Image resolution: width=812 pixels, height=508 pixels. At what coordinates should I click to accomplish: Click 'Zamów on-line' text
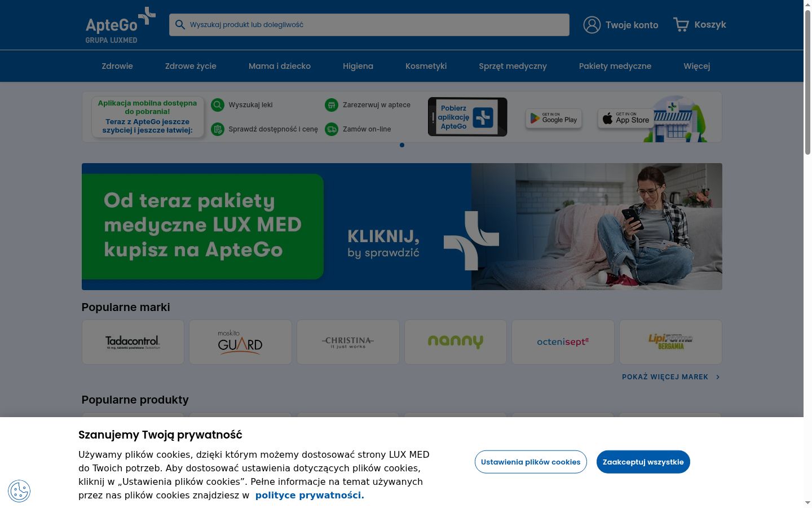click(x=367, y=129)
